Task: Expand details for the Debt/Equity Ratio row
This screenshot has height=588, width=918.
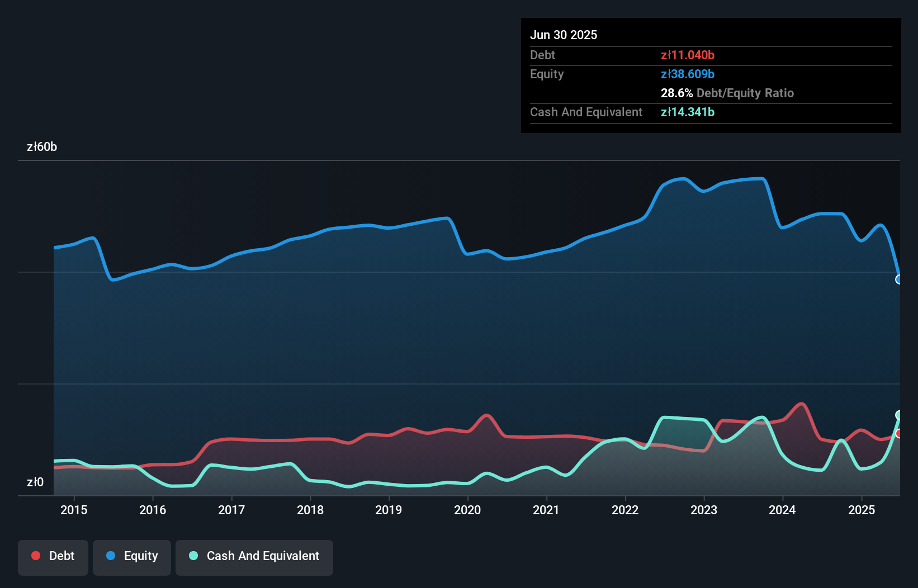Action: coord(727,93)
